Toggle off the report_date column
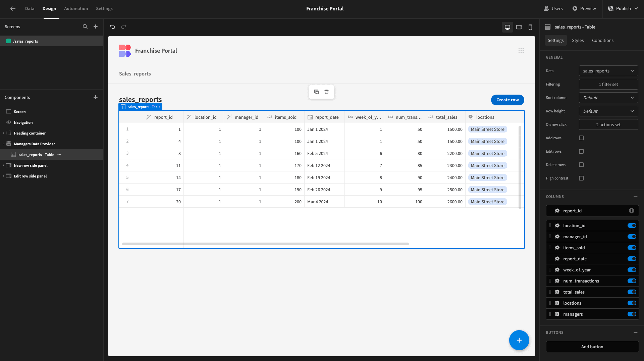Image resolution: width=644 pixels, height=361 pixels. click(x=632, y=259)
